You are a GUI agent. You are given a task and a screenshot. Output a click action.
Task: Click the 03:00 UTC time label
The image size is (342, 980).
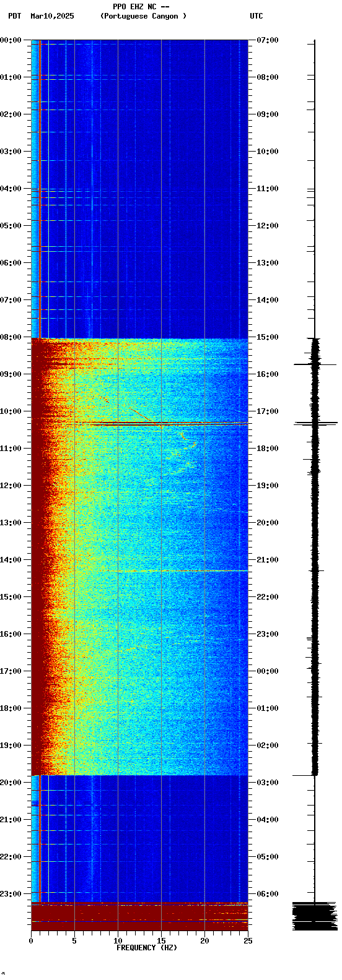click(x=268, y=783)
